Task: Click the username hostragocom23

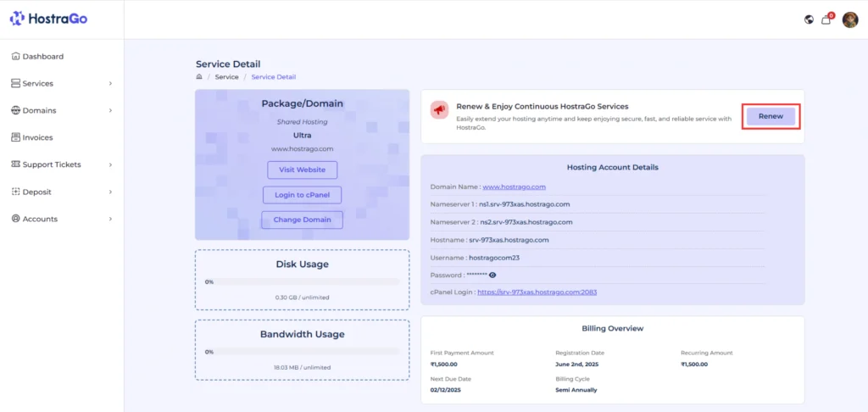Action: point(494,258)
